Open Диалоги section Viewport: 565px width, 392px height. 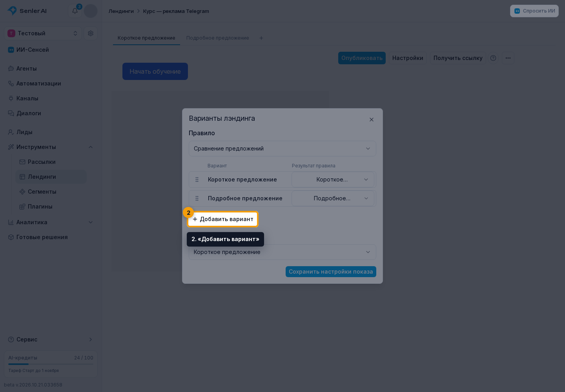pos(51,113)
